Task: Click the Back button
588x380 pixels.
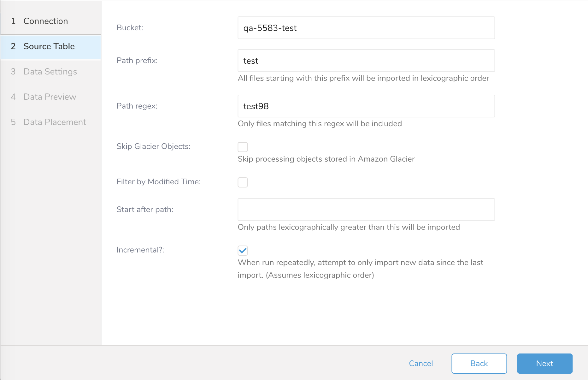Action: point(479,364)
